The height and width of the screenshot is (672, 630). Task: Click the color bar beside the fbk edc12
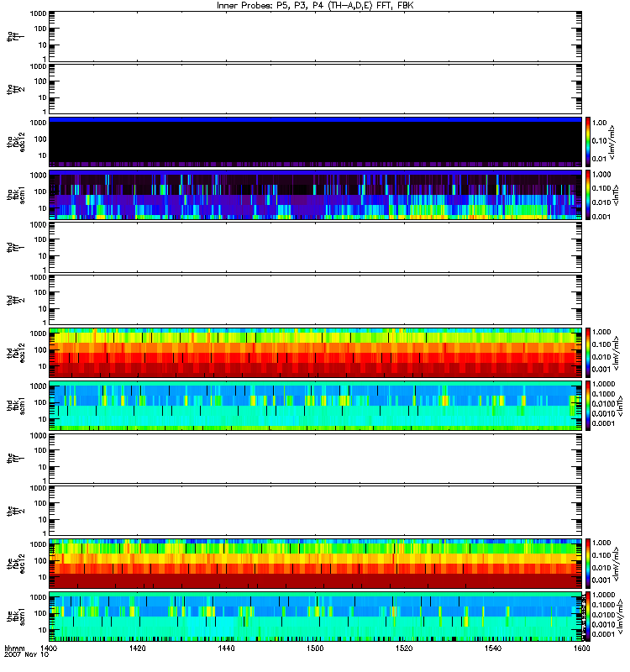tap(588, 564)
